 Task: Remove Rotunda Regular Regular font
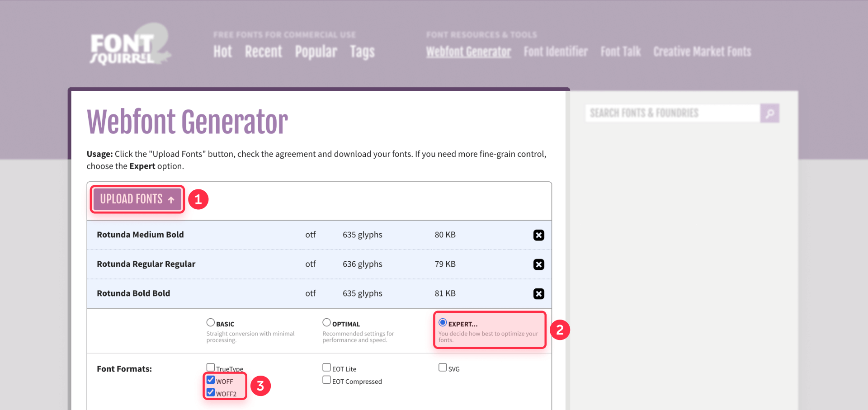[x=538, y=264]
